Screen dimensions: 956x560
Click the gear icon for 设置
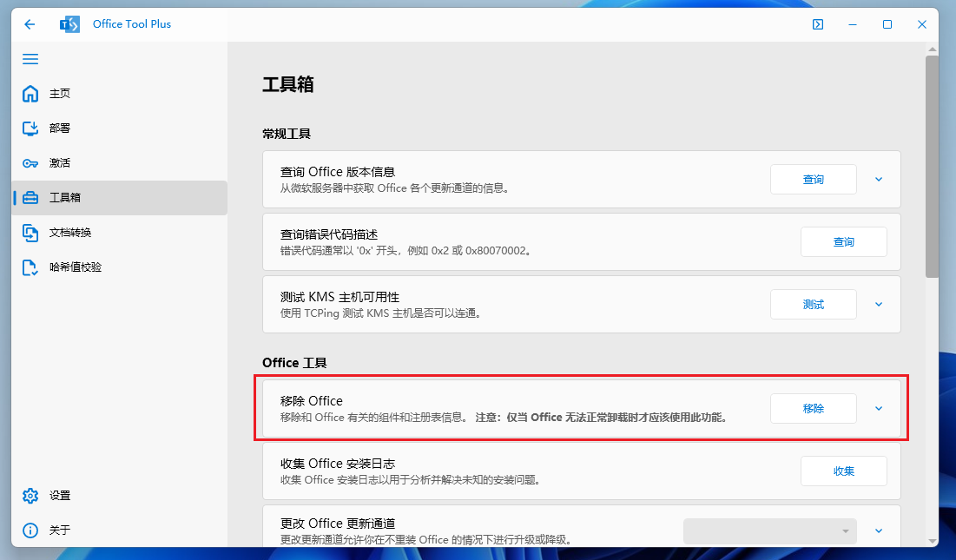click(x=30, y=496)
